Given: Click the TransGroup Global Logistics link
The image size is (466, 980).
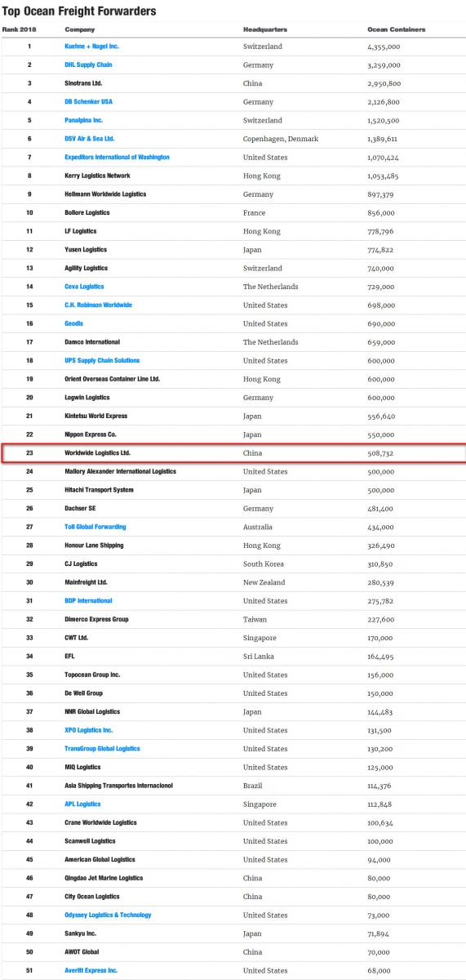Looking at the screenshot, I should coord(102,748).
